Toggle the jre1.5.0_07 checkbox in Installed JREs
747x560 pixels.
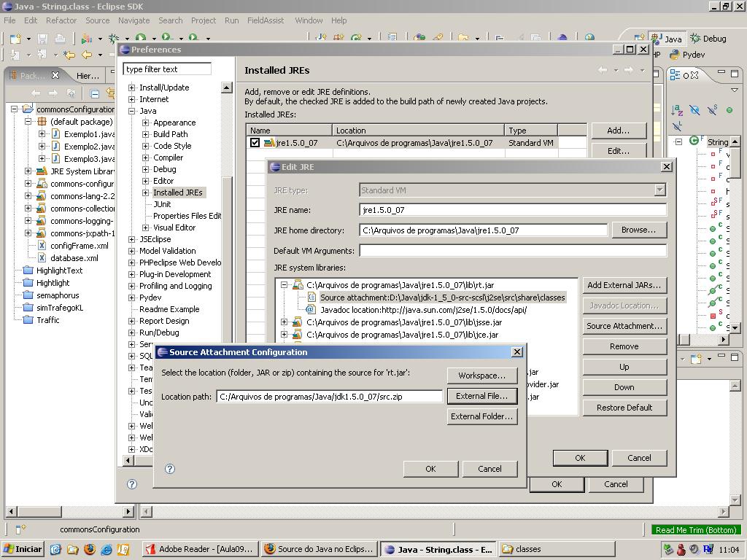tap(255, 142)
